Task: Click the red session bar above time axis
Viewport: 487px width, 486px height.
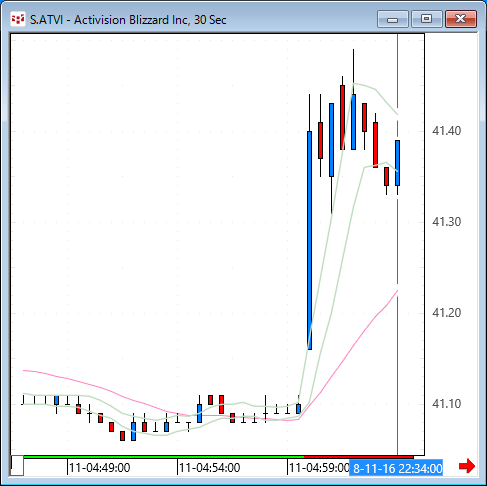Action: click(x=359, y=457)
